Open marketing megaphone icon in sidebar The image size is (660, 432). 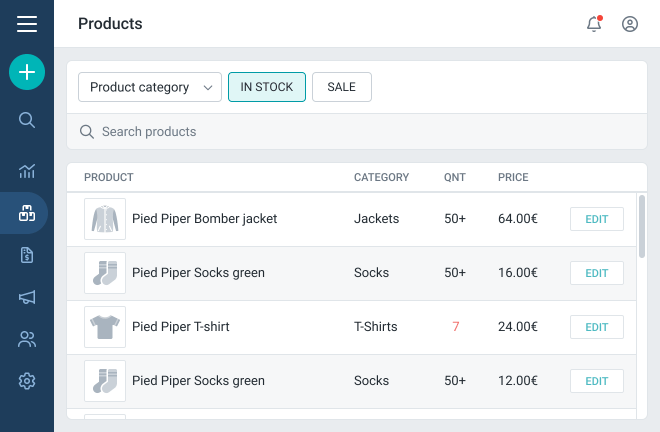[x=27, y=297]
